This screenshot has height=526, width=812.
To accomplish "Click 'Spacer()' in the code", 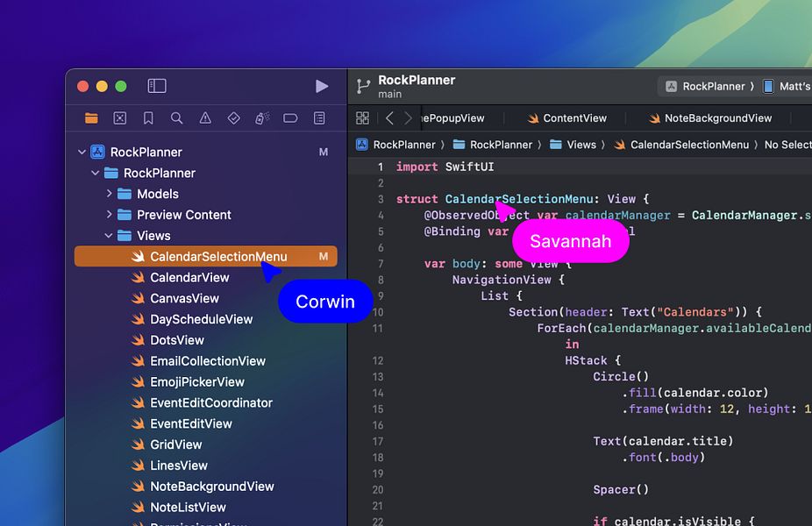I will coord(620,489).
